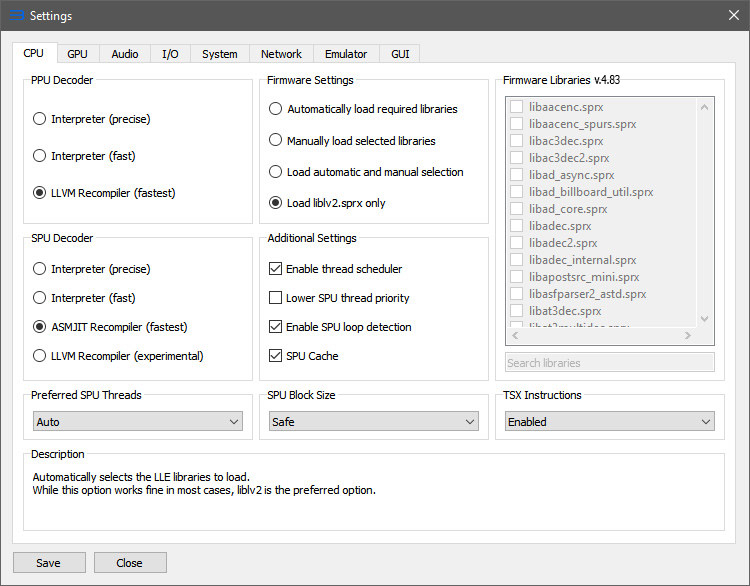
Task: Click library list scroll right arrow
Action: pyautogui.click(x=688, y=335)
